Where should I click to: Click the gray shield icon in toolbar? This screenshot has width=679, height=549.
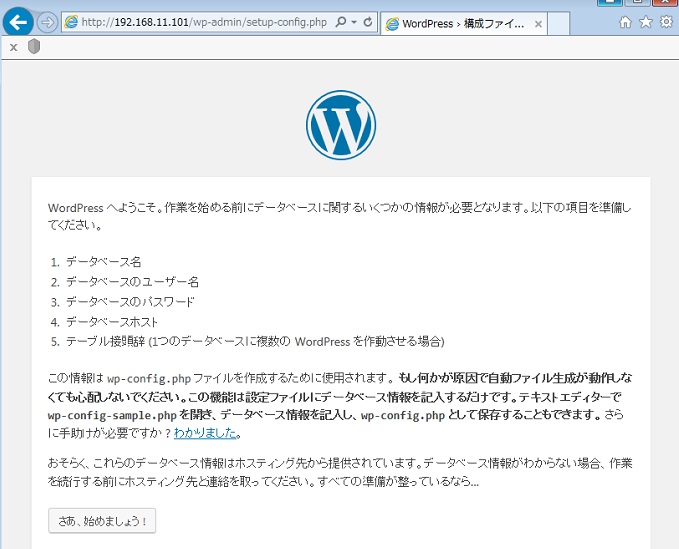(34, 46)
